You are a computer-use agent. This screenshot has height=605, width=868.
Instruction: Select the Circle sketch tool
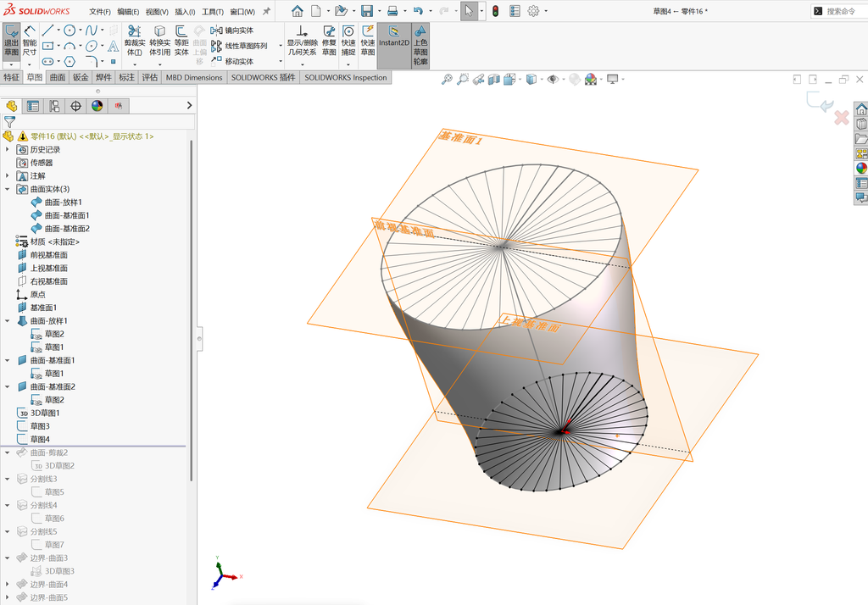pyautogui.click(x=70, y=31)
